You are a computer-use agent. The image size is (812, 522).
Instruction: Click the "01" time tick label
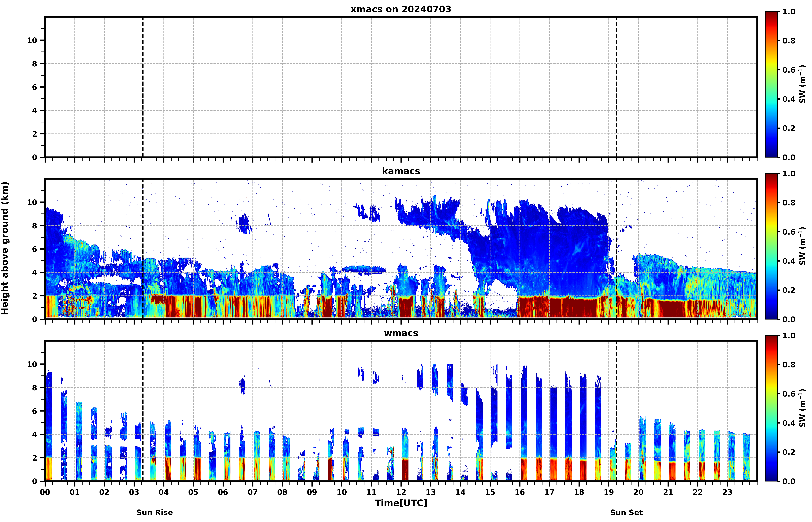click(75, 492)
